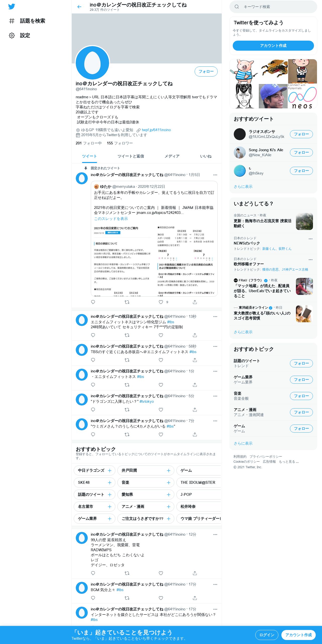Open more menu on the 1分 tweet

click(215, 371)
